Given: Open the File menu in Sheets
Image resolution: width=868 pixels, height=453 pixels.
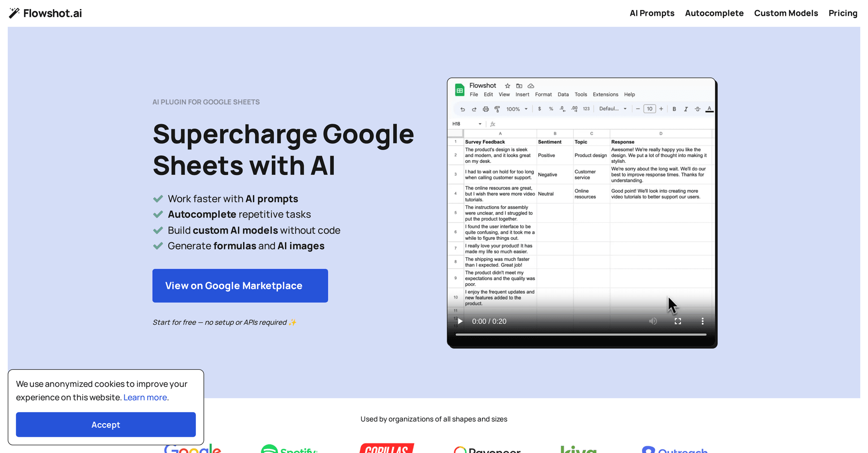Looking at the screenshot, I should point(474,95).
